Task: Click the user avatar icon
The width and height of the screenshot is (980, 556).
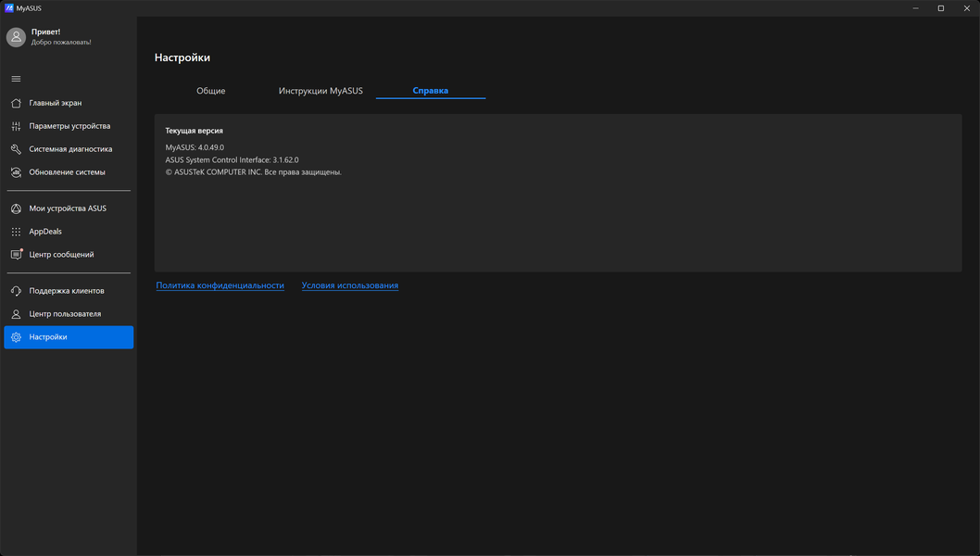Action: tap(17, 37)
